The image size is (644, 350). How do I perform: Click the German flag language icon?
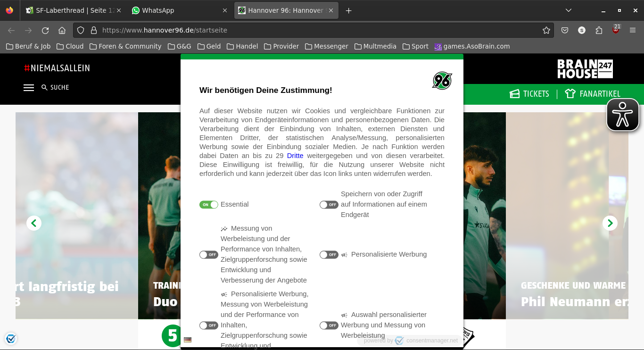188,340
